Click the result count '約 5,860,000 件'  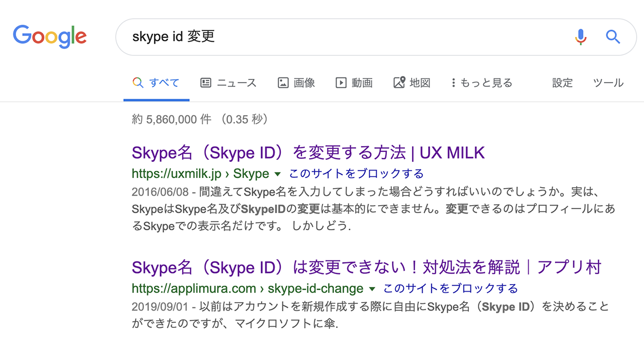(x=171, y=120)
